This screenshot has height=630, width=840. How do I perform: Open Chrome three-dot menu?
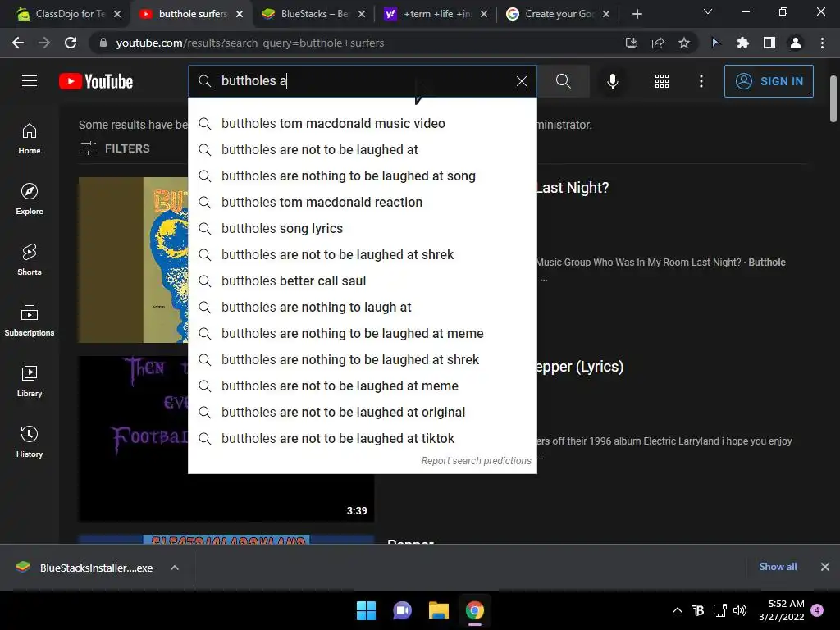click(x=822, y=43)
